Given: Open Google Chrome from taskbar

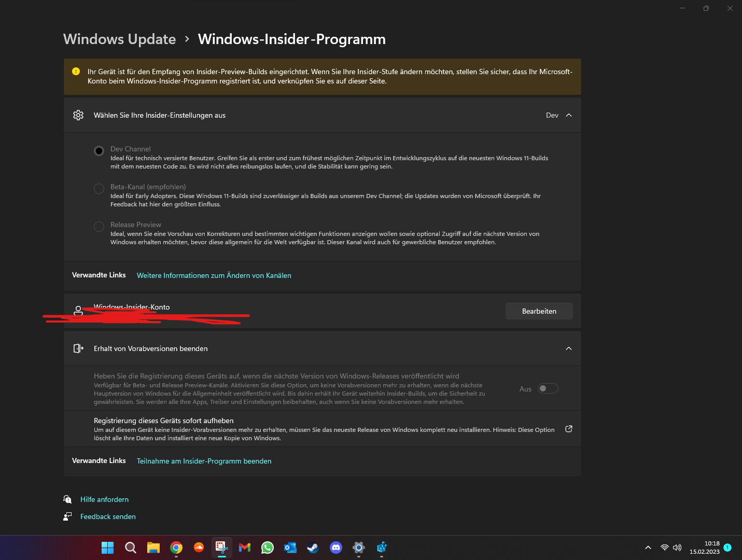Looking at the screenshot, I should (176, 548).
